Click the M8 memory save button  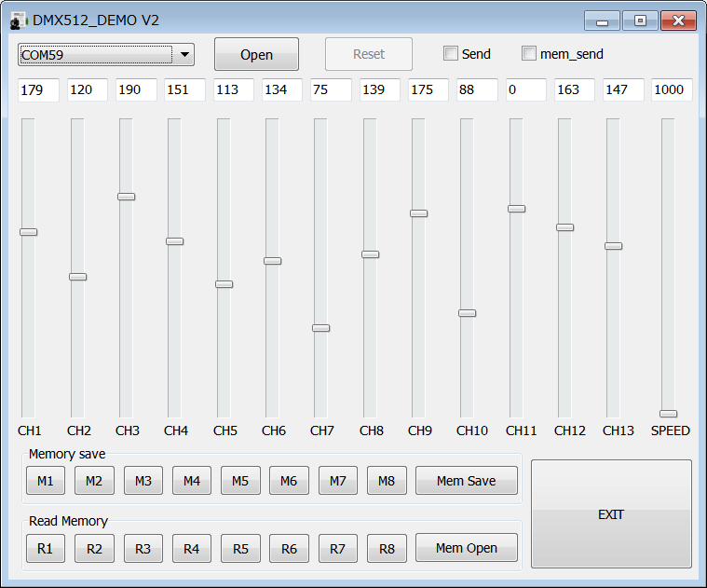click(387, 481)
